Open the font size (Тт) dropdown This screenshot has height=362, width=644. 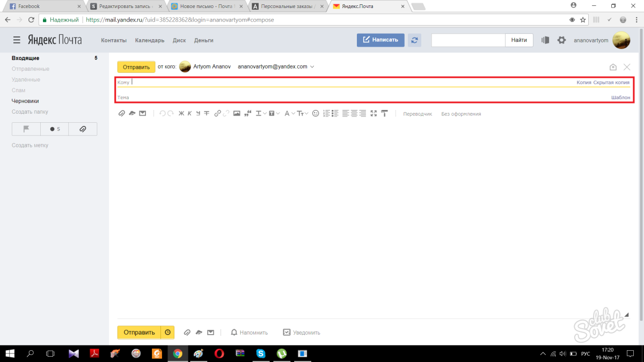point(303,114)
